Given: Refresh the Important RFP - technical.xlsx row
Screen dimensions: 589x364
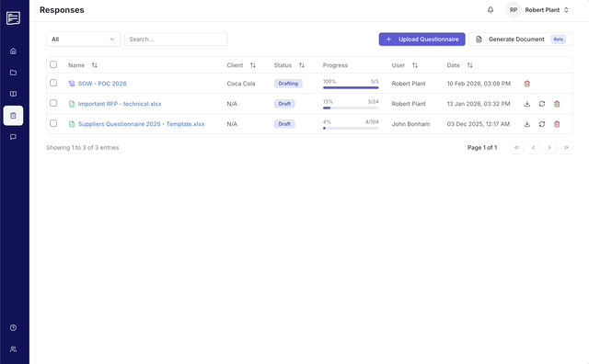Looking at the screenshot, I should [542, 104].
